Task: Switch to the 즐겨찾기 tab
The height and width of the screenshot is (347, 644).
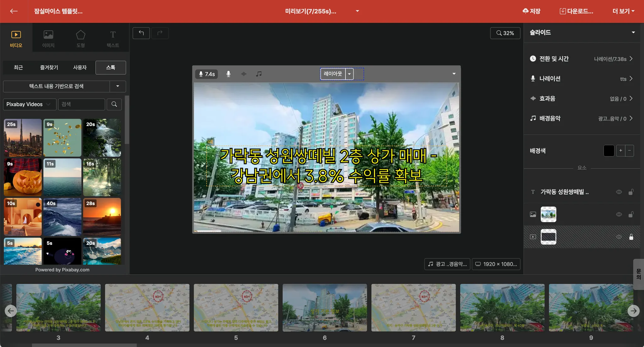Action: pos(49,67)
